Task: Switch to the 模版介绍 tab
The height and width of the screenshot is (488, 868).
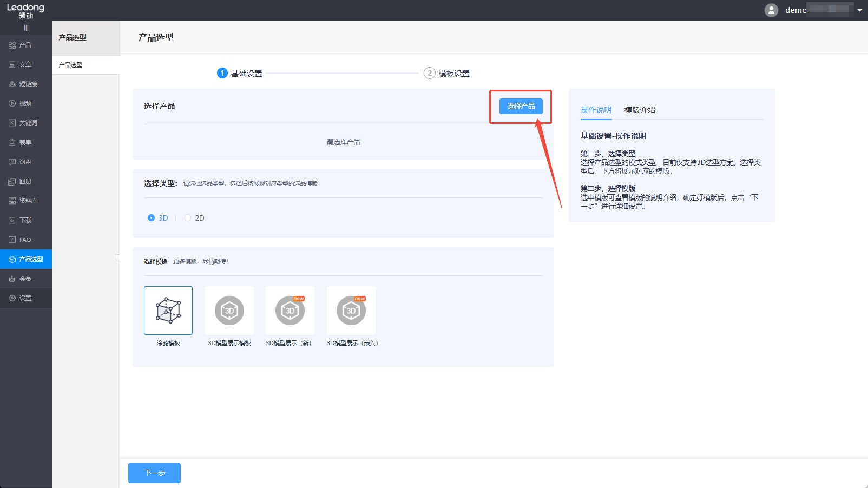Action: (x=640, y=110)
